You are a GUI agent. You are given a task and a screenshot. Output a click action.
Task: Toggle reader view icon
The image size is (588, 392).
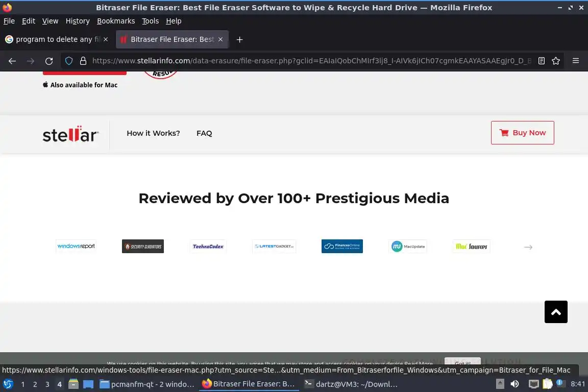[541, 61]
